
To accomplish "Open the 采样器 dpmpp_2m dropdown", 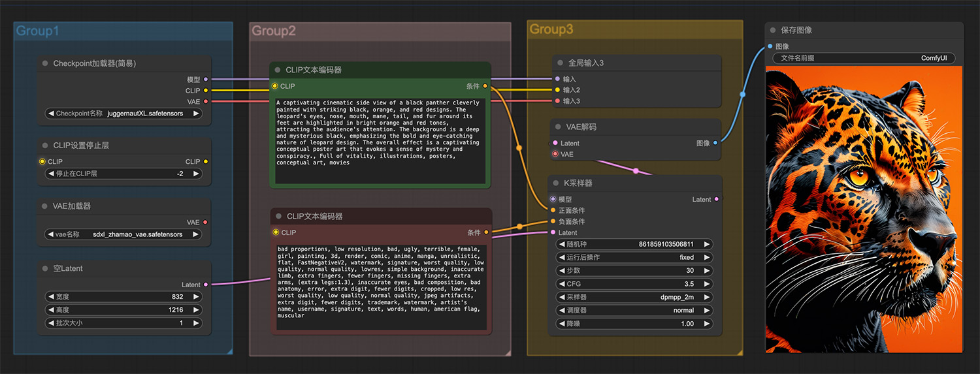I will pos(634,297).
